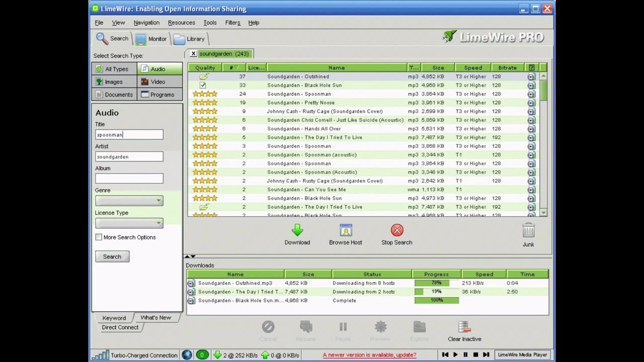The image size is (644, 362).
Task: Select the Documents search type
Action: pos(114,95)
